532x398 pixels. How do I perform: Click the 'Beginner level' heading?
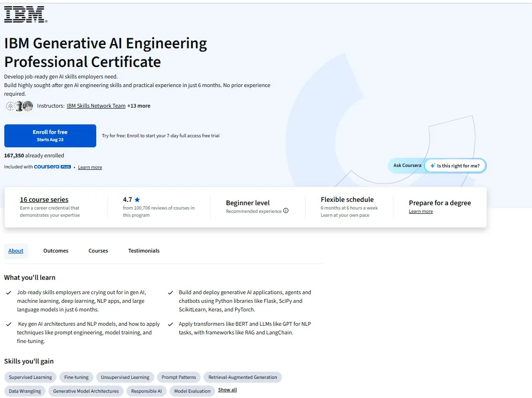click(248, 203)
